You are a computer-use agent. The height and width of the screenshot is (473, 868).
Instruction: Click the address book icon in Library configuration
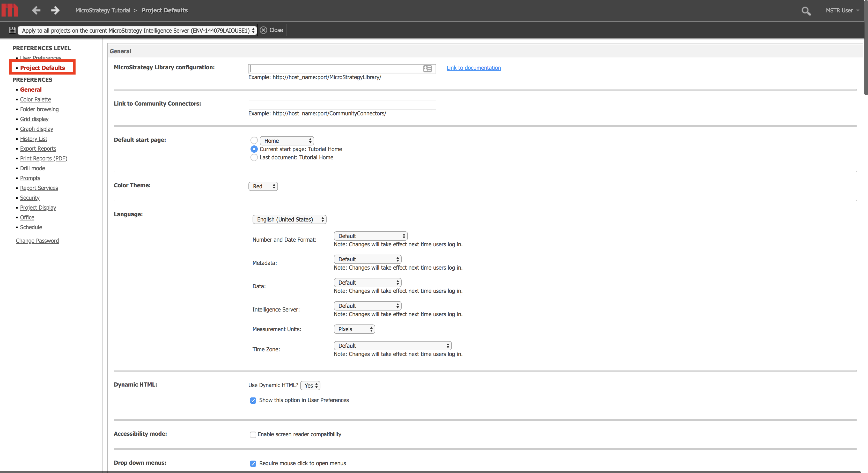pyautogui.click(x=427, y=69)
